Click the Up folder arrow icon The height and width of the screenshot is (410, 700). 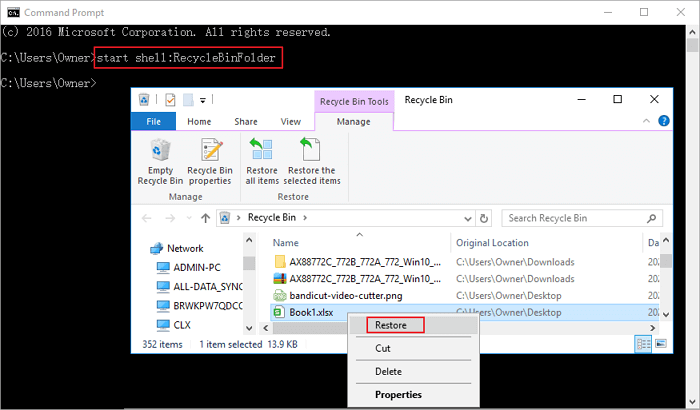(x=205, y=217)
